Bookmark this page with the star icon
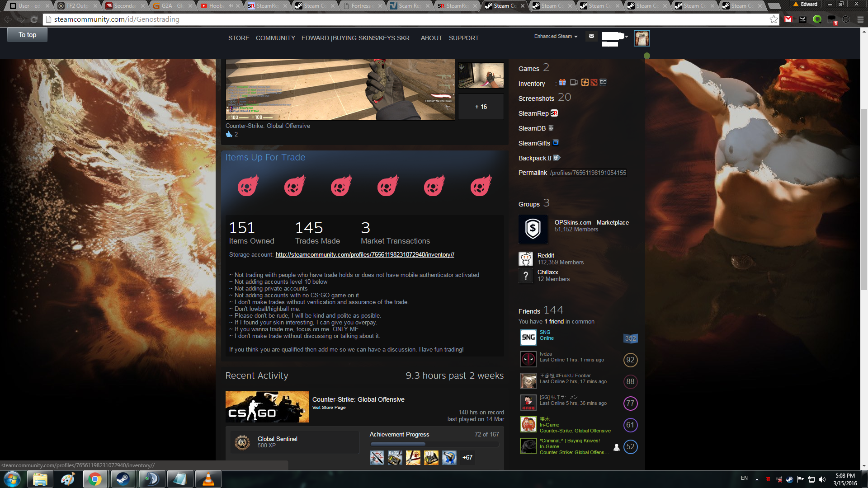The width and height of the screenshot is (868, 488). 774,19
